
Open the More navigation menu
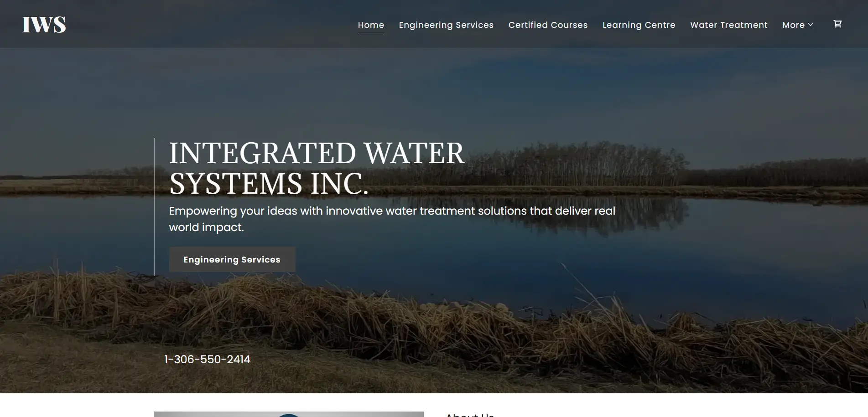(798, 25)
